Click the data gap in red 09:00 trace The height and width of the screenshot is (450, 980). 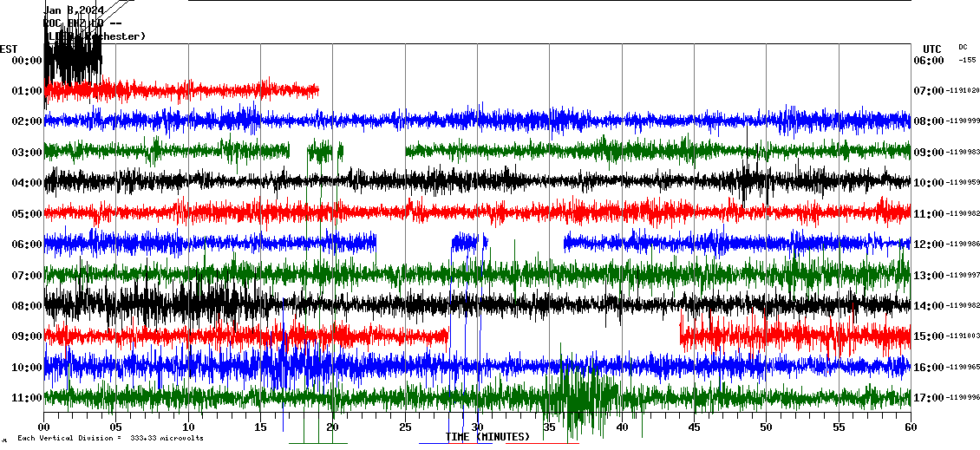[x=564, y=336]
